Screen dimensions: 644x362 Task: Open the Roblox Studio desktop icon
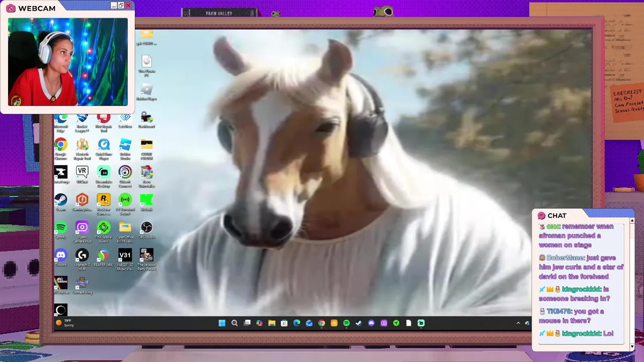tap(125, 149)
